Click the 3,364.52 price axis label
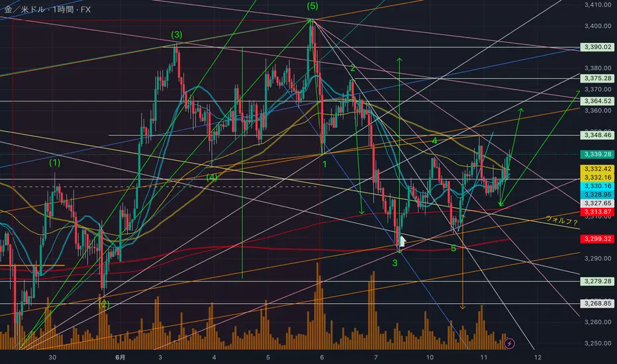The height and width of the screenshot is (364, 617). pos(597,101)
